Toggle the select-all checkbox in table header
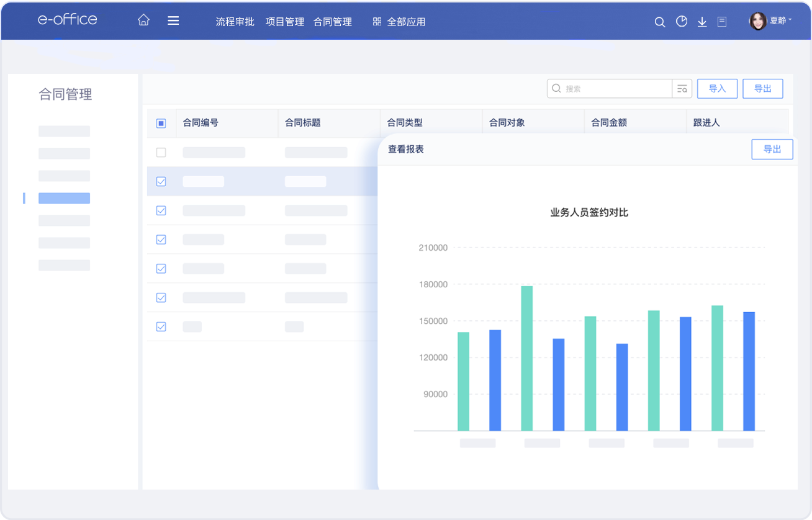Screen dimensions: 812x520 click(161, 123)
